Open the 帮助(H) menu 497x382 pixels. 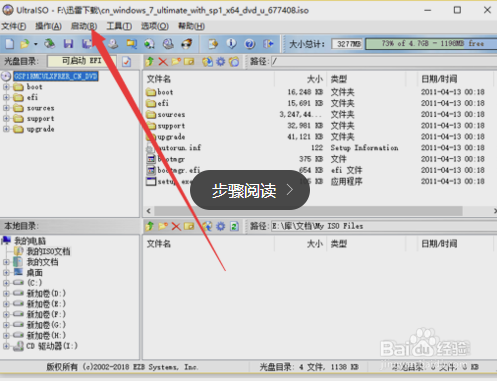191,26
